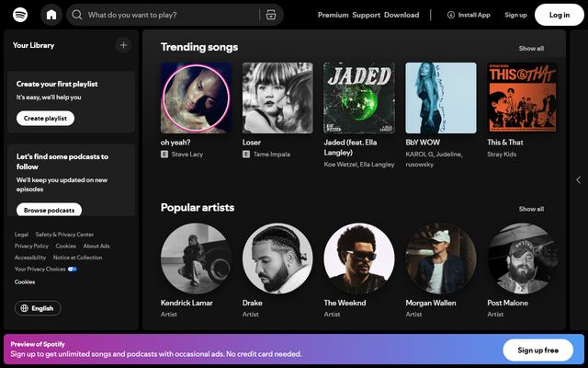The image size is (588, 368).
Task: Open This & That cover art
Action: tap(523, 98)
